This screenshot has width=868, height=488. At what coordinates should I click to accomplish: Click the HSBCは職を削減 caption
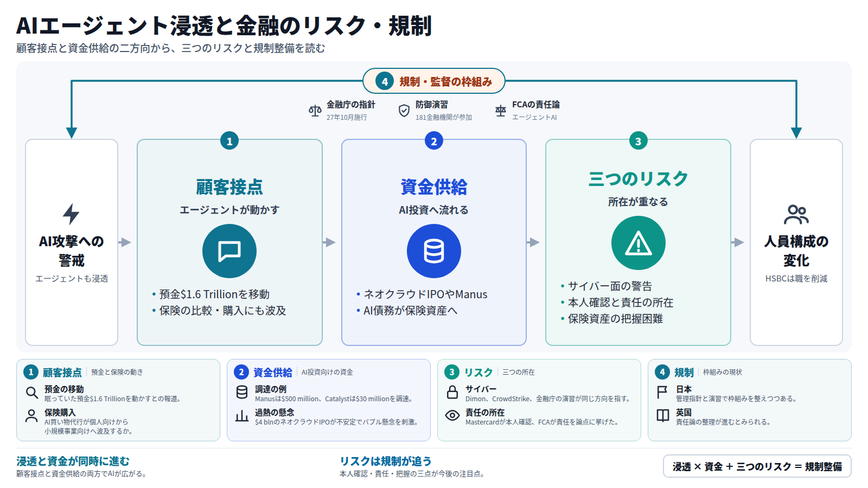(x=796, y=279)
